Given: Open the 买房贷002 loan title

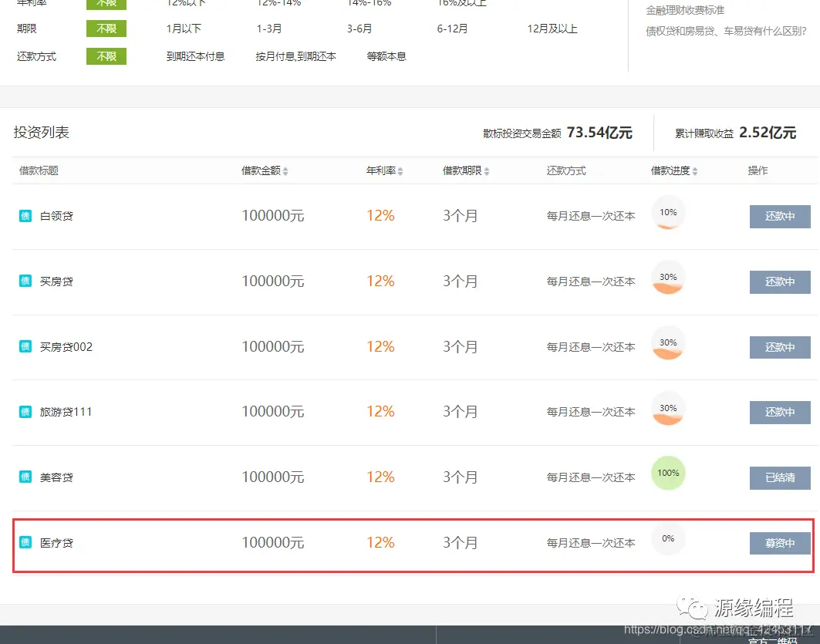Looking at the screenshot, I should (x=66, y=346).
